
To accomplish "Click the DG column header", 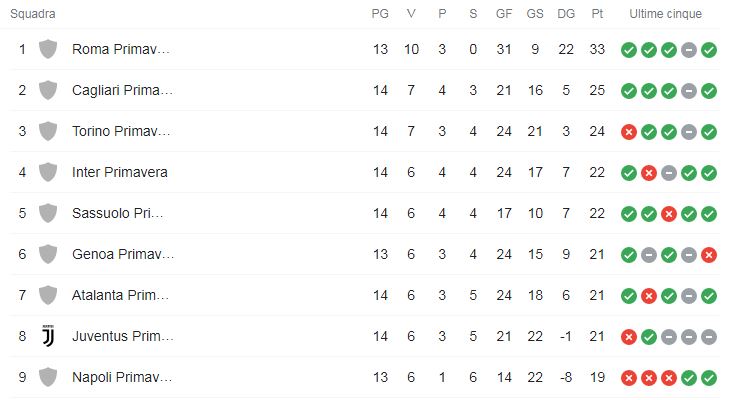I will [x=566, y=15].
